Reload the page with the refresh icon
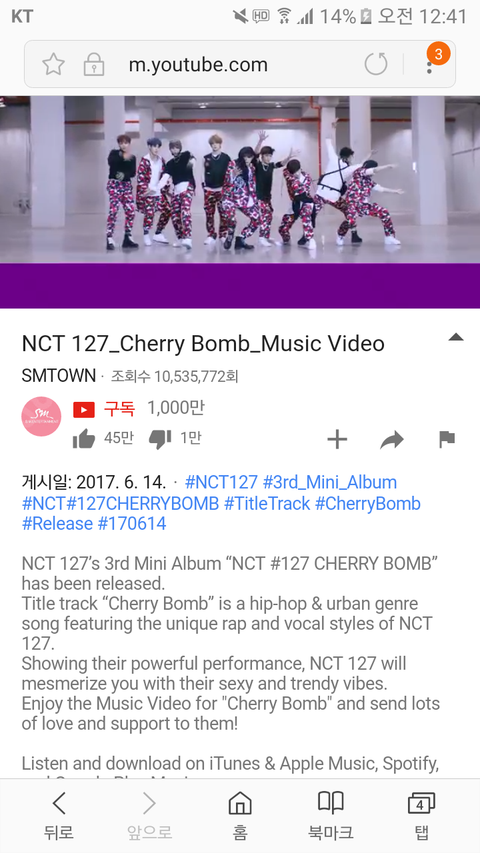 376,64
